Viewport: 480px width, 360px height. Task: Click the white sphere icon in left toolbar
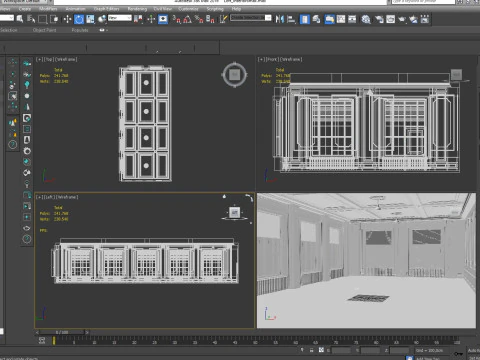pyautogui.click(x=27, y=96)
